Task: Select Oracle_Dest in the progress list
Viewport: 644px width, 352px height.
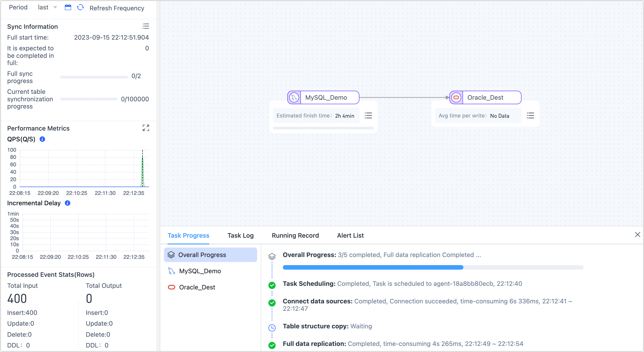Action: tap(197, 287)
